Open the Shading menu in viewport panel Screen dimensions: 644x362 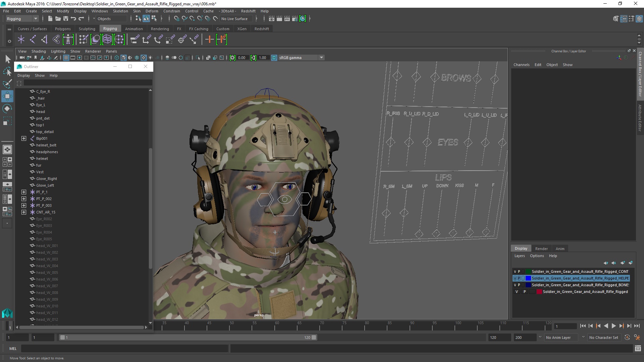[x=39, y=51]
